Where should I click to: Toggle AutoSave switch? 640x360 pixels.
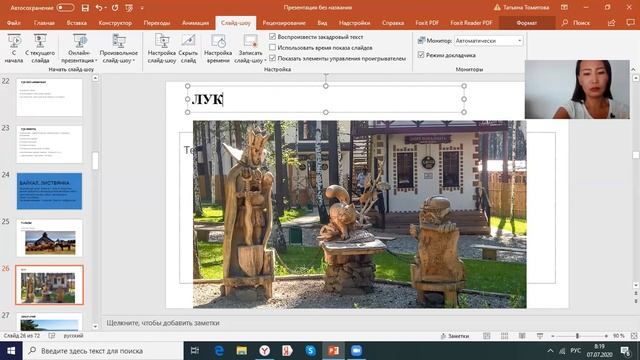(x=65, y=8)
